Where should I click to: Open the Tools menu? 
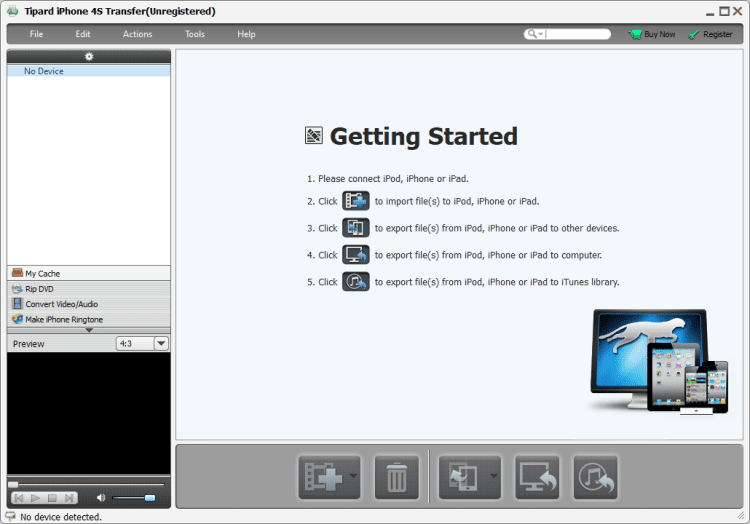[195, 34]
